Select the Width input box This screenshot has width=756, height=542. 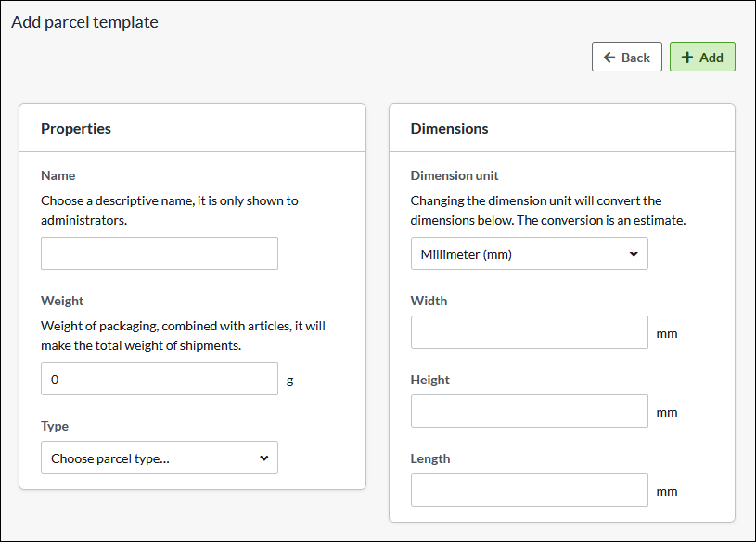[529, 332]
